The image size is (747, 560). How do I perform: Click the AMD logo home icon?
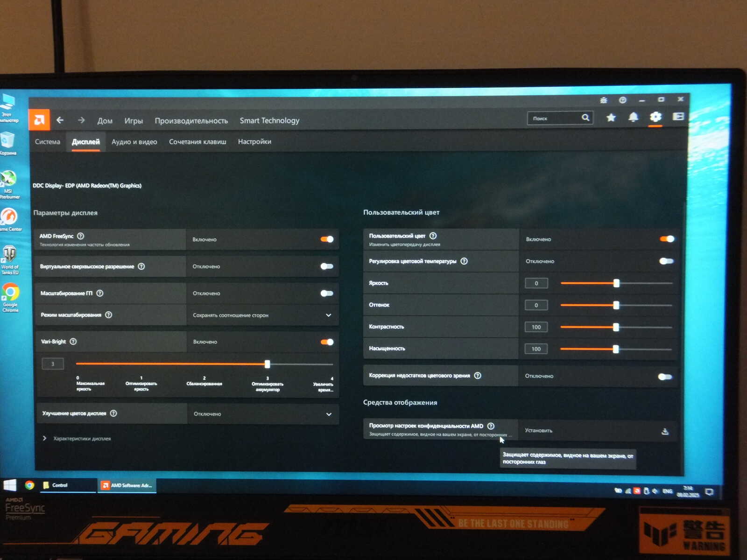click(x=39, y=120)
